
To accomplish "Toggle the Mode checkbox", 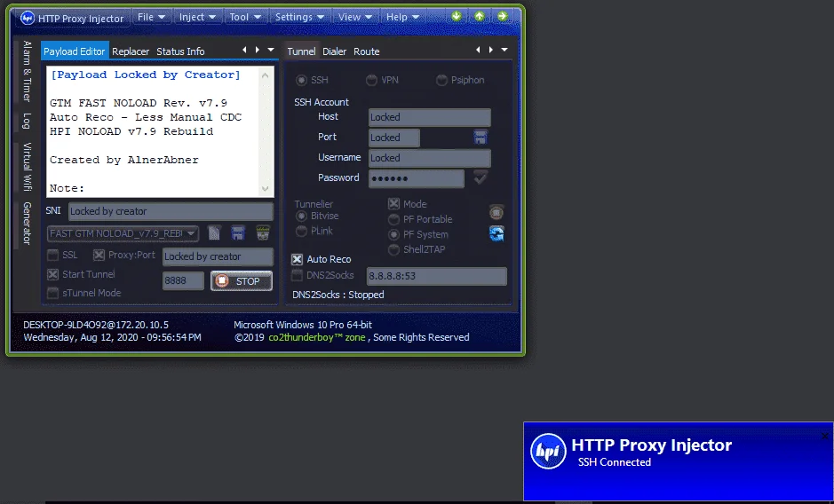I will pyautogui.click(x=393, y=204).
